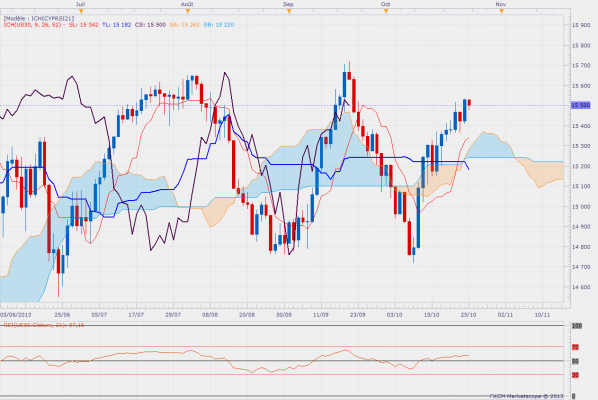Click the Oct month marker triangle

(386, 11)
